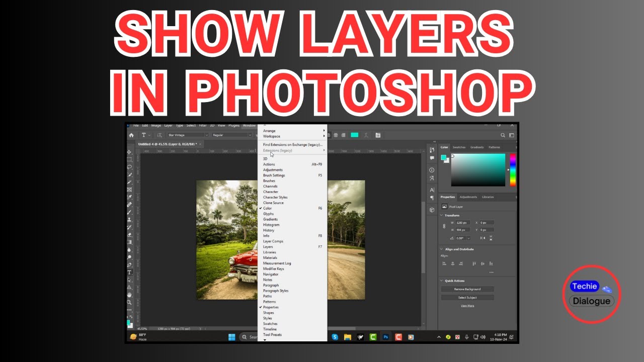Toggle text orientation icon in options bar
Image resolution: width=644 pixels, height=362 pixels.
point(159,135)
